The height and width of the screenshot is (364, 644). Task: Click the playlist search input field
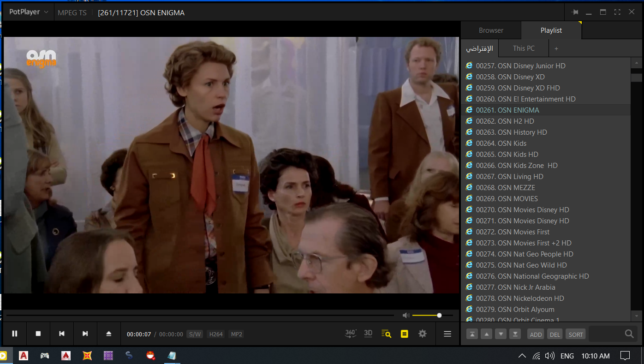point(606,334)
